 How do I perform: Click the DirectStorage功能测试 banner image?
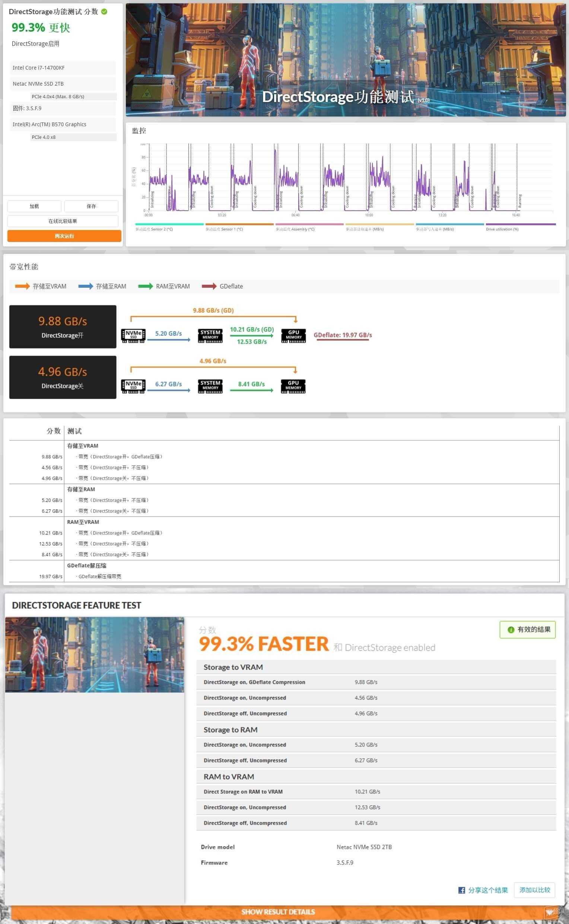pos(346,60)
